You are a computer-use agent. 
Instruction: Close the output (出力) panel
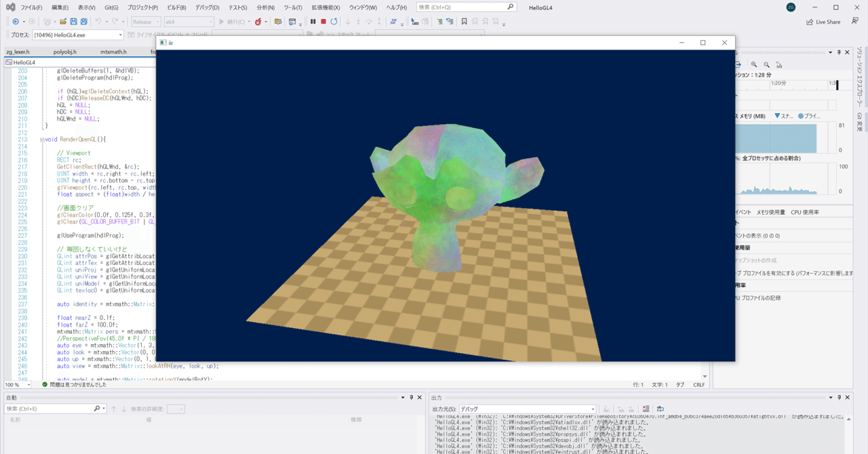pyautogui.click(x=847, y=398)
